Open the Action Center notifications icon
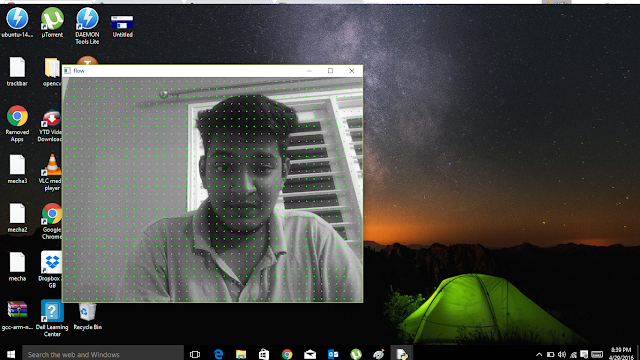Viewport: 640px width, 360px height. 584,354
